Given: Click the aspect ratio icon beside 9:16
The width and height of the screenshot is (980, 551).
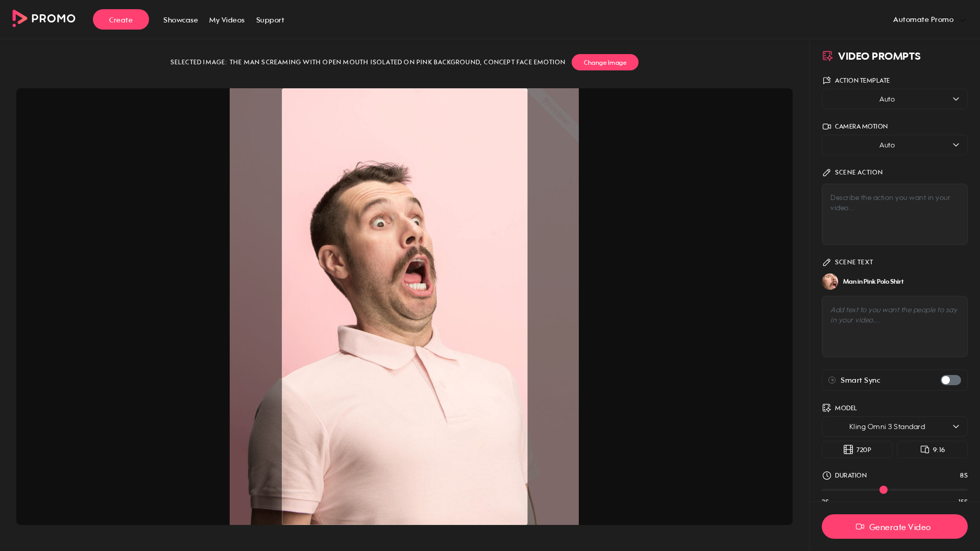Looking at the screenshot, I should 925,449.
